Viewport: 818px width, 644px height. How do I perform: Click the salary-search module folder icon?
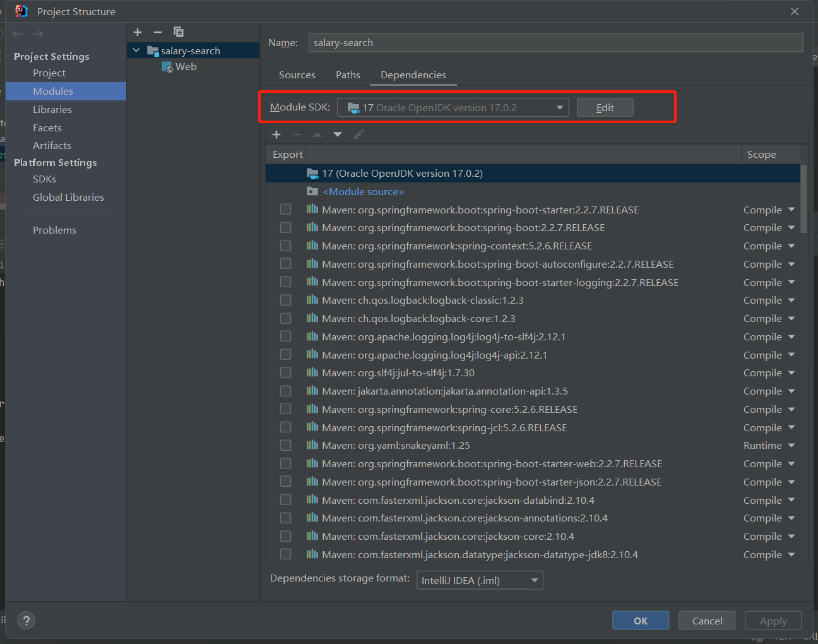pyautogui.click(x=152, y=51)
